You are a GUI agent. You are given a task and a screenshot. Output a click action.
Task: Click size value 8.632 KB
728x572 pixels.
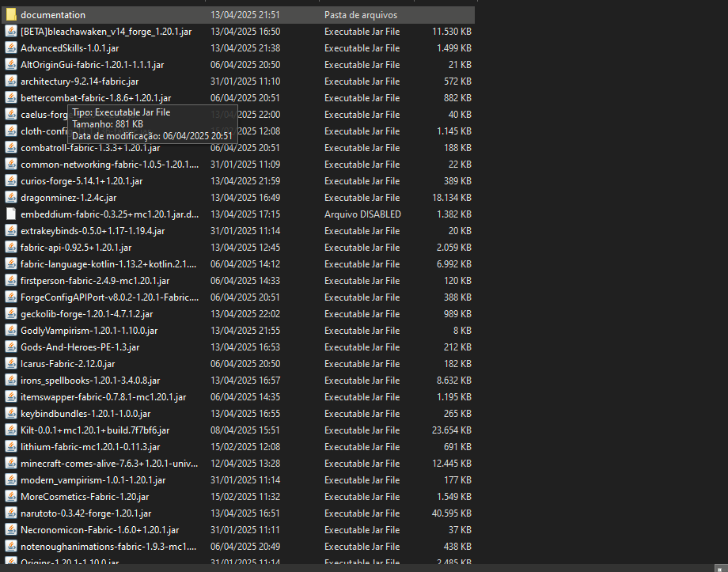454,381
